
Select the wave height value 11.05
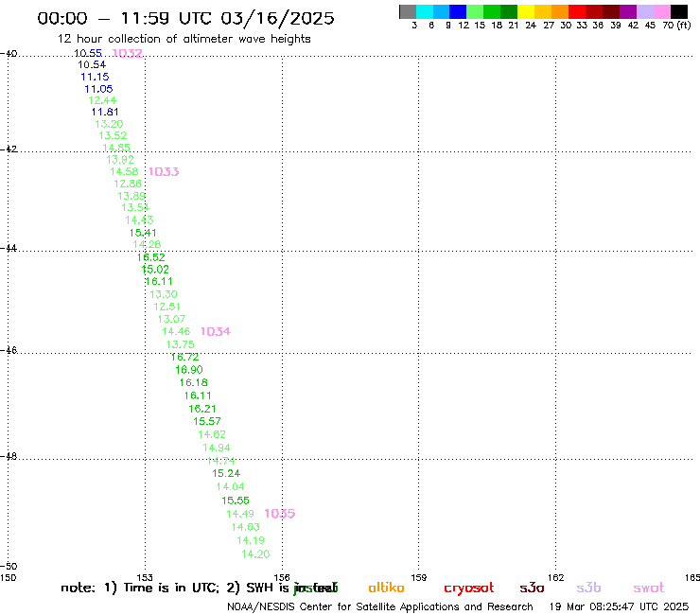98,89
